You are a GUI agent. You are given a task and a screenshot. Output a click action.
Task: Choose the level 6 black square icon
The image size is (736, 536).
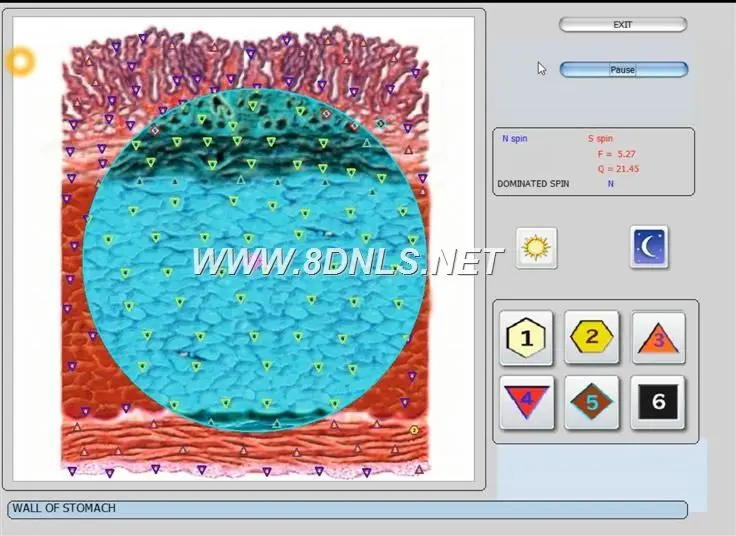[658, 402]
